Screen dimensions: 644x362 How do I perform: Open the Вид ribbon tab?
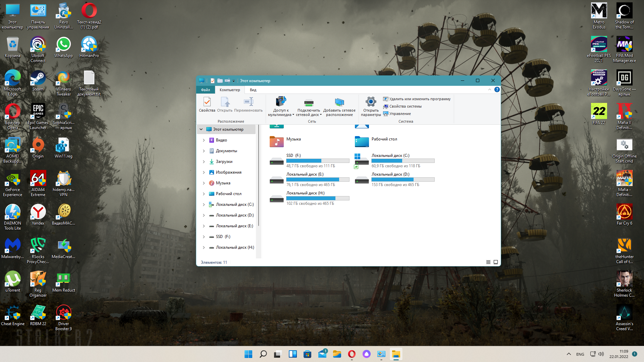253,90
